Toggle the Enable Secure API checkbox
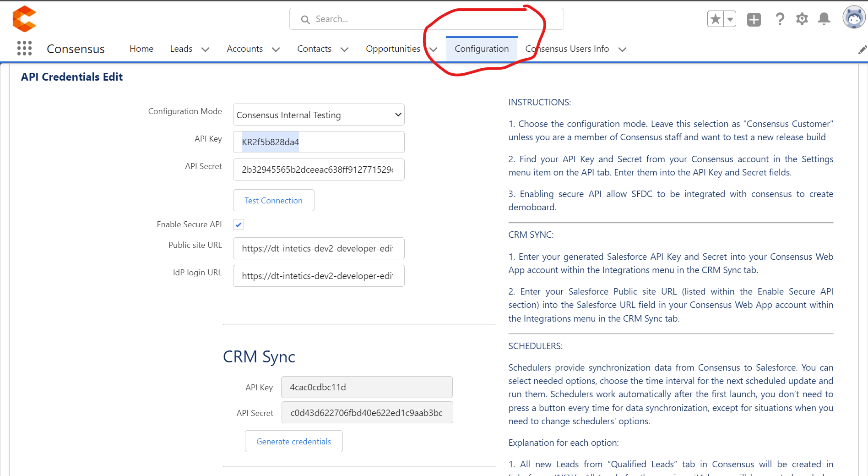This screenshot has height=476, width=868. point(239,224)
